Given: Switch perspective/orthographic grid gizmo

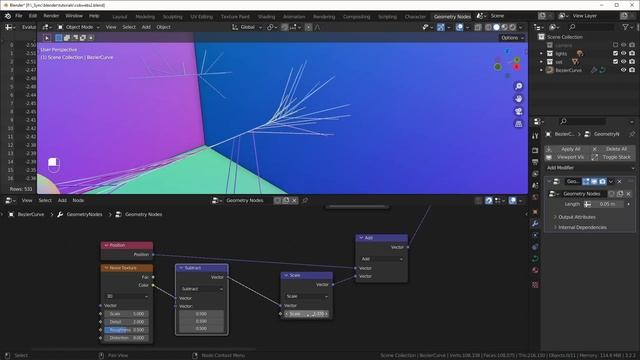Looking at the screenshot, I should tap(518, 124).
